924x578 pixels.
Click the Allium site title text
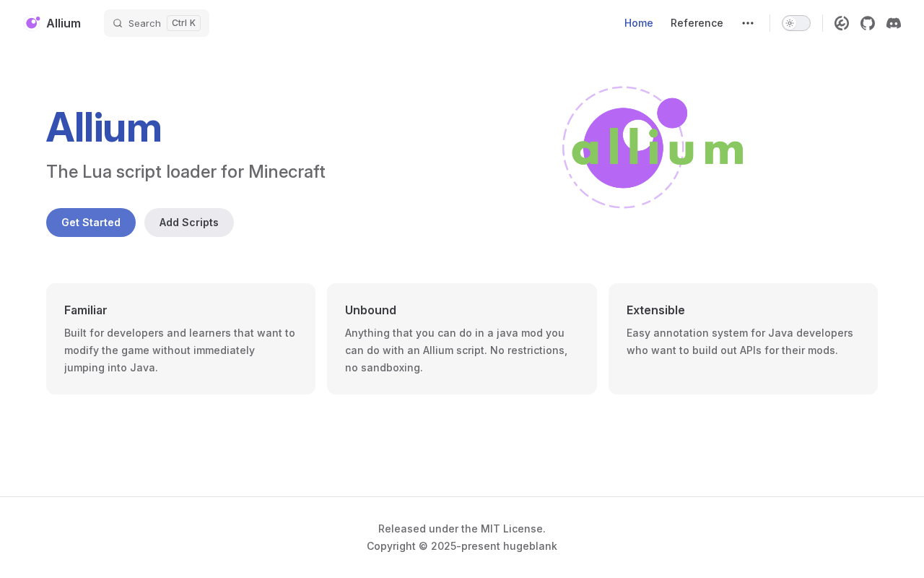click(x=64, y=23)
